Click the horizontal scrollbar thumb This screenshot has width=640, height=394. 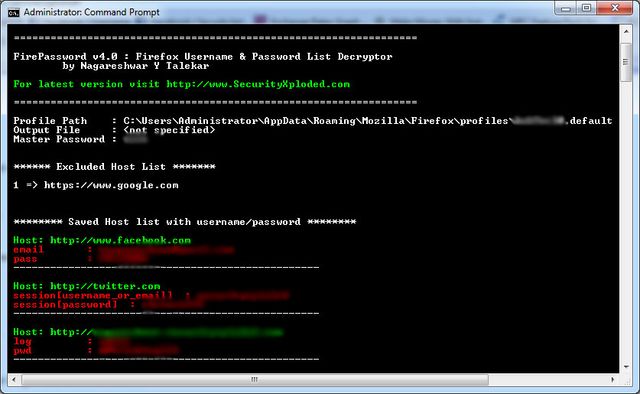(x=255, y=379)
